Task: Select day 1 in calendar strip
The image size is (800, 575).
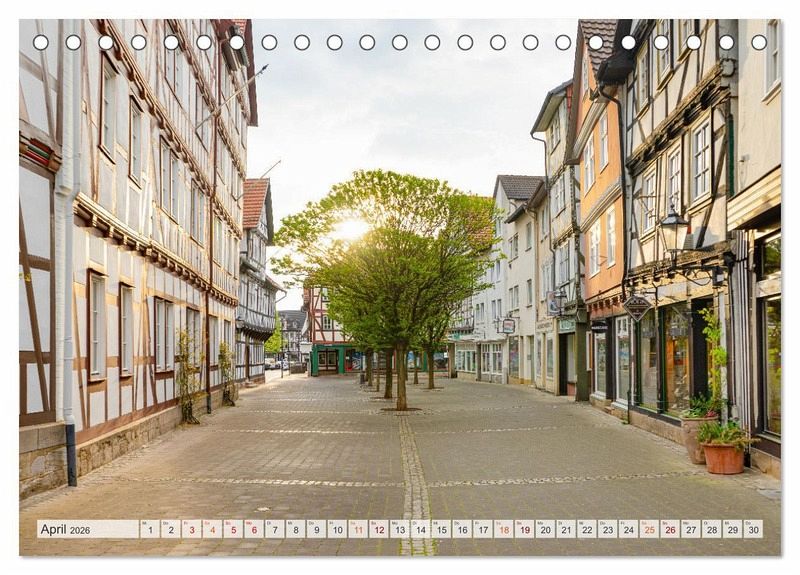Action: tap(150, 529)
